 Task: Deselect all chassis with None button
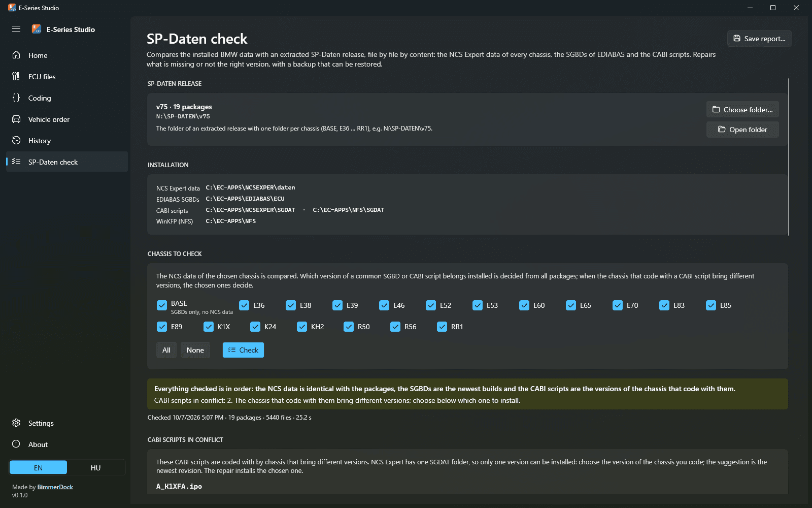(x=195, y=350)
